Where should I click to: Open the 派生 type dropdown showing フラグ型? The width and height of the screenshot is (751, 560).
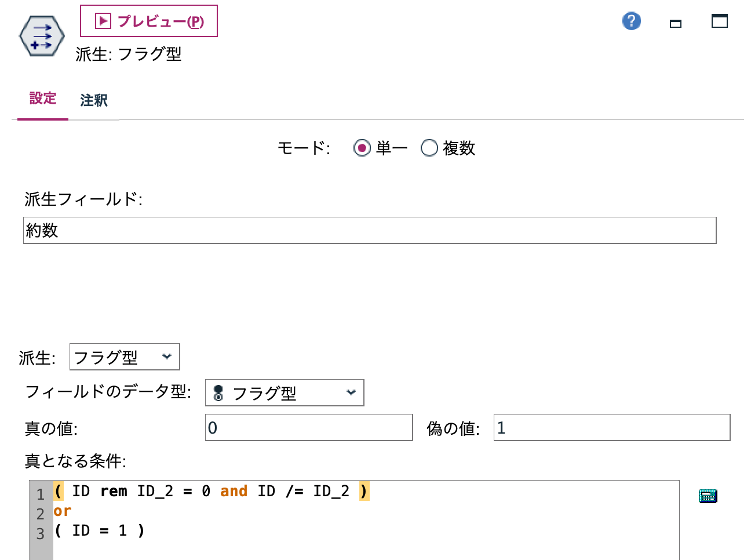coord(125,357)
